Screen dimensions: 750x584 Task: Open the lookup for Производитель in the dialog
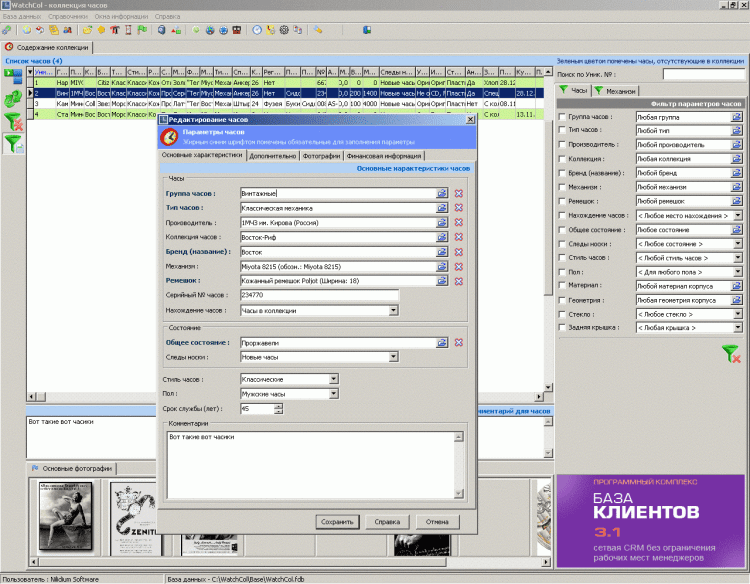pos(442,222)
